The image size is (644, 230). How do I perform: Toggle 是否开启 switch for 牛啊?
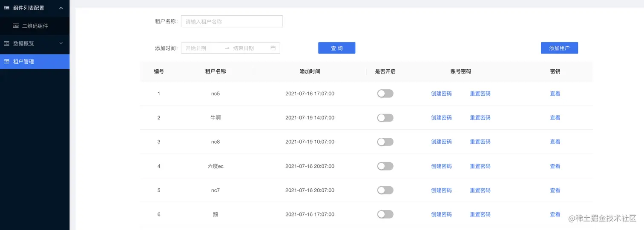(385, 118)
